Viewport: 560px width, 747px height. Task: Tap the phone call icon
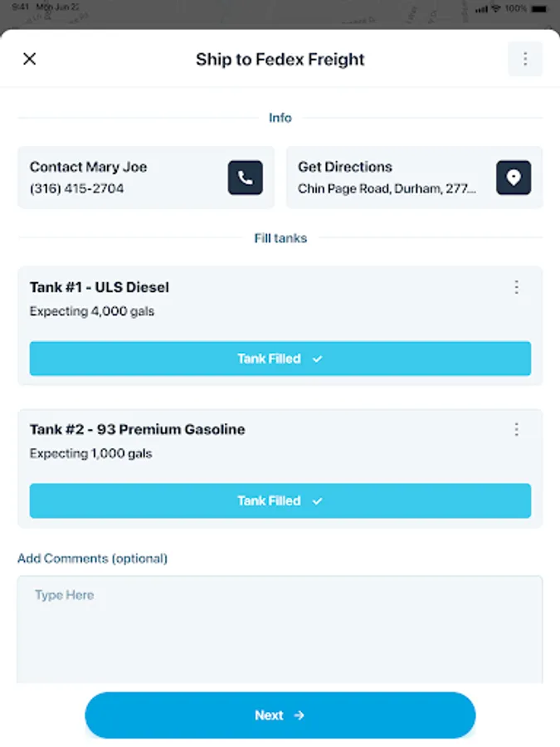pos(245,178)
